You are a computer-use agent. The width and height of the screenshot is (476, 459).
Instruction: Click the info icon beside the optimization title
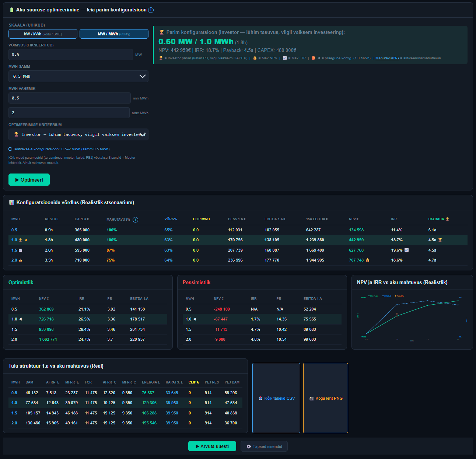click(151, 10)
